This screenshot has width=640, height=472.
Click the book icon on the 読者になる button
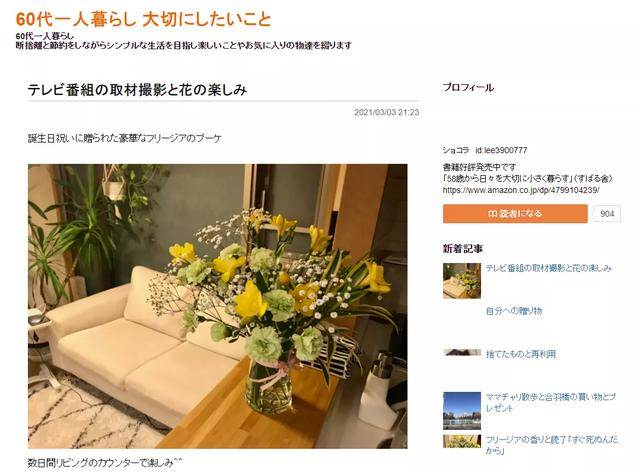click(492, 214)
